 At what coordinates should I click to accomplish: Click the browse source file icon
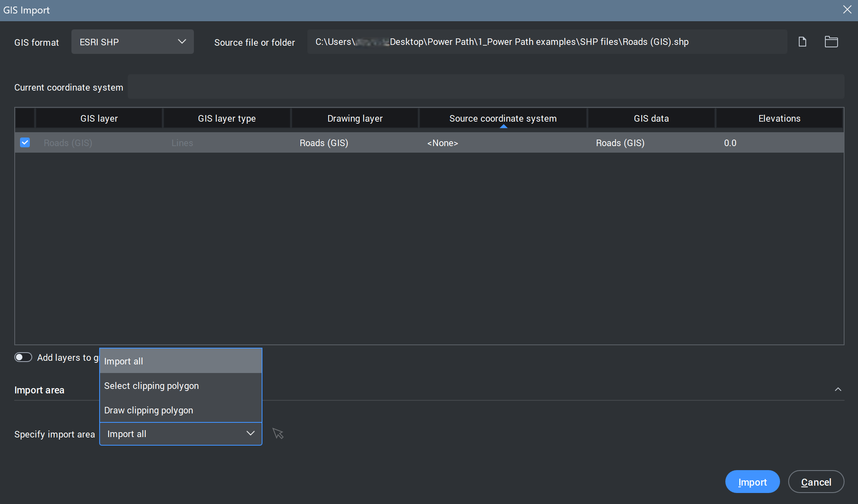pyautogui.click(x=802, y=42)
